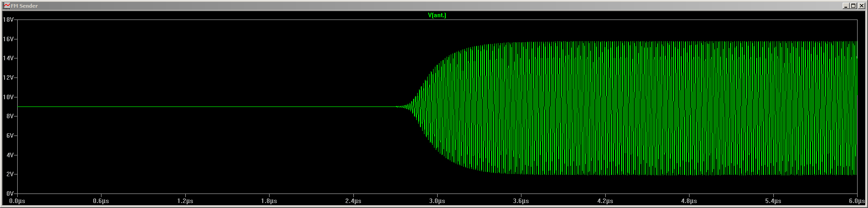Click the V(ant.) trace label

click(437, 15)
